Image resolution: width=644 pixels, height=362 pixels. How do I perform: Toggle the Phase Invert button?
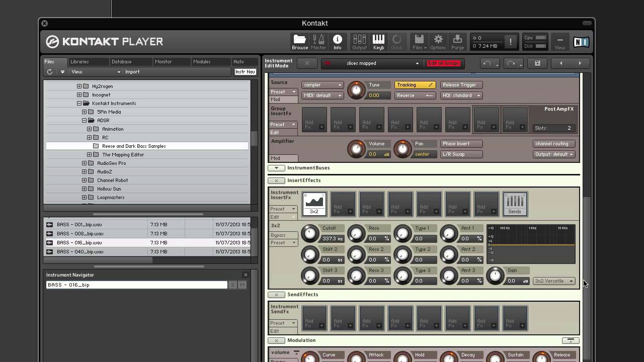click(x=461, y=144)
